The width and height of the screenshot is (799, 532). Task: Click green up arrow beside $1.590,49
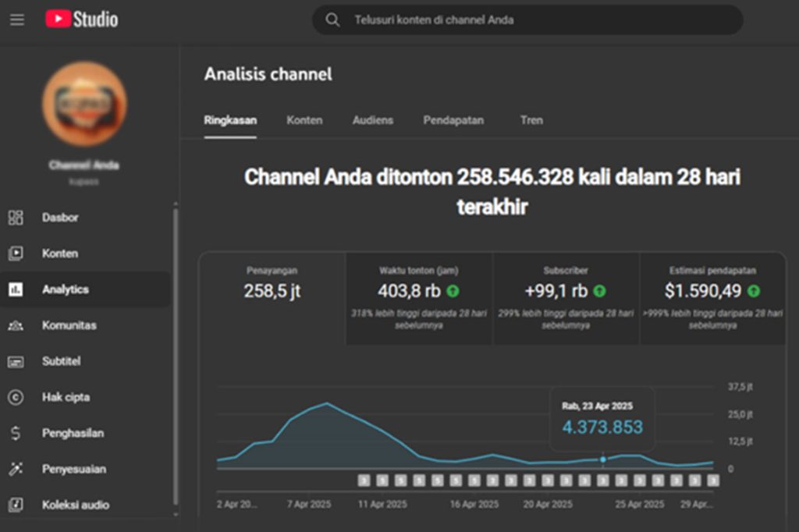[x=754, y=291]
